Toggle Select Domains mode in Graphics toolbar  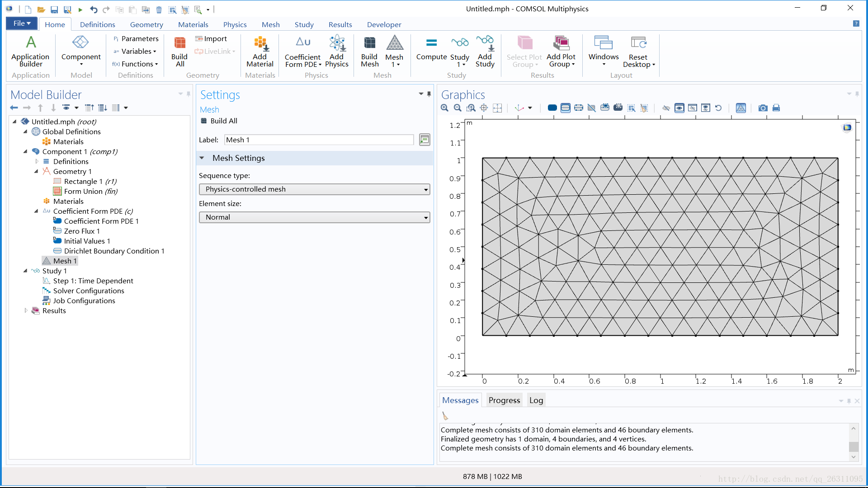click(552, 108)
